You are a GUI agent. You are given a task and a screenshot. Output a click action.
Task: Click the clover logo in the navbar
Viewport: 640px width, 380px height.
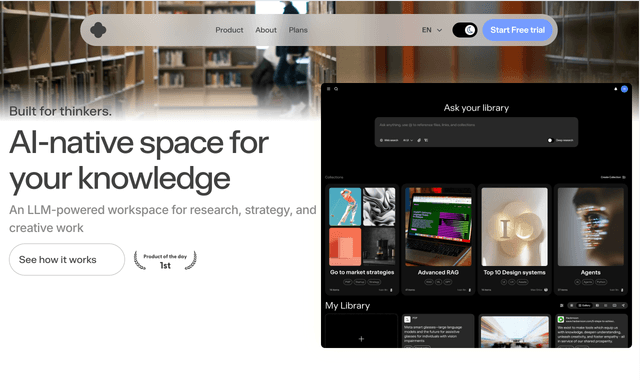98,30
